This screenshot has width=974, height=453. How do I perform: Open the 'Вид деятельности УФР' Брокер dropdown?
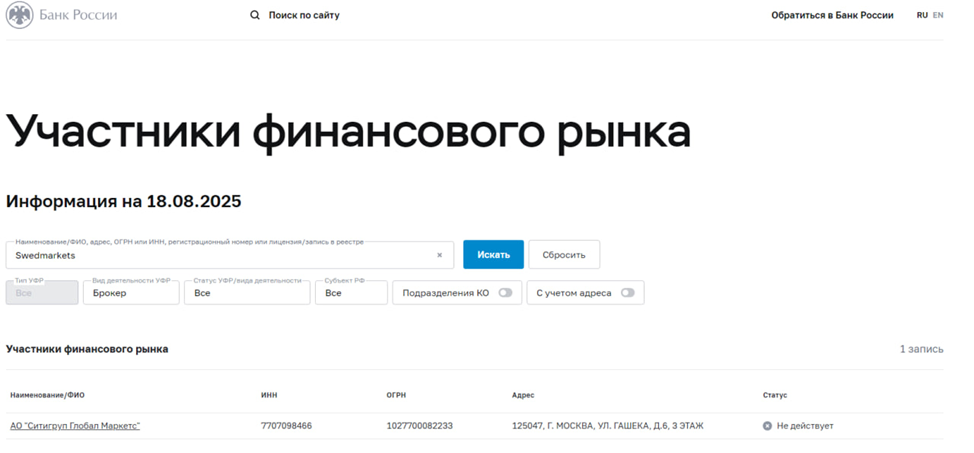point(131,293)
